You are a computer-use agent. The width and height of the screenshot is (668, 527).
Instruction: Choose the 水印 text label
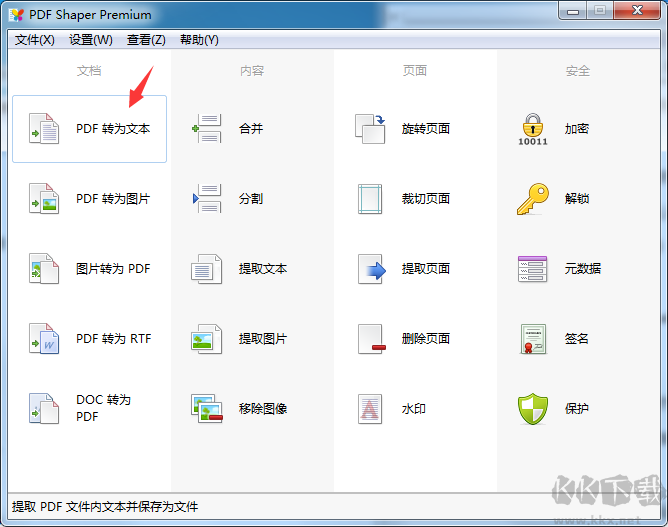[x=414, y=409]
